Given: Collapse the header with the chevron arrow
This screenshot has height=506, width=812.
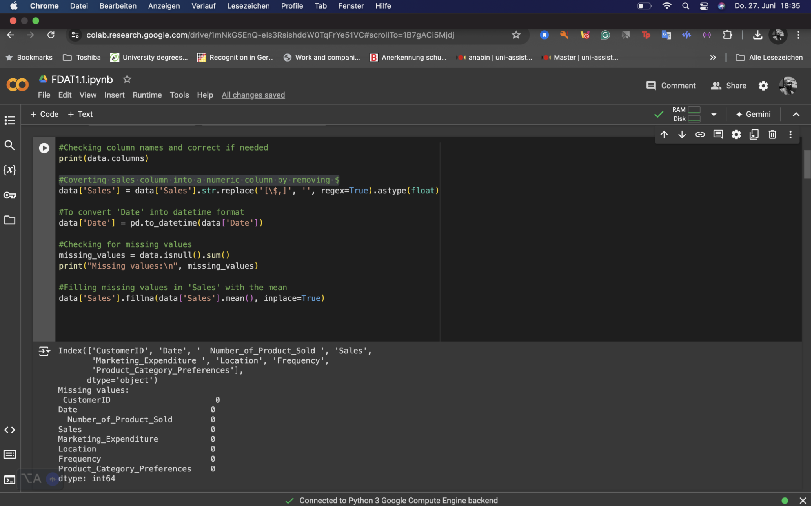Looking at the screenshot, I should pyautogui.click(x=796, y=115).
